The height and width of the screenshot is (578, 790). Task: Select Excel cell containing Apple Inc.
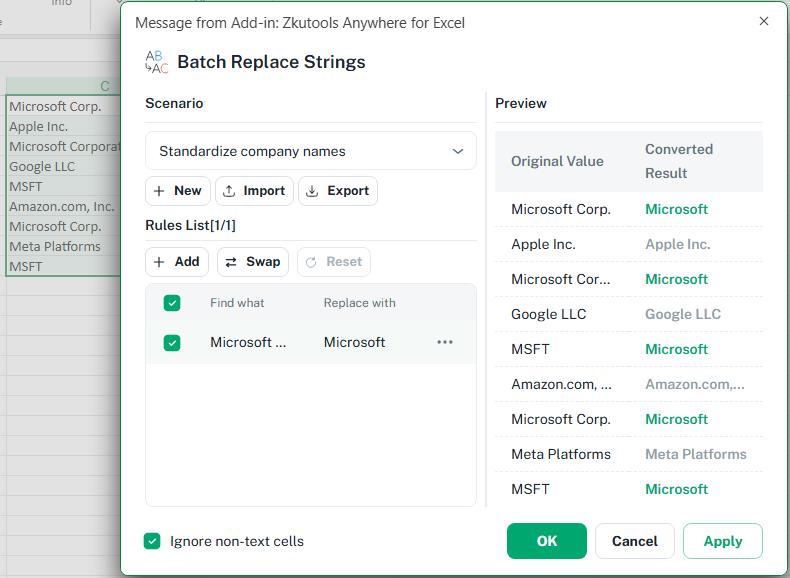click(x=63, y=126)
